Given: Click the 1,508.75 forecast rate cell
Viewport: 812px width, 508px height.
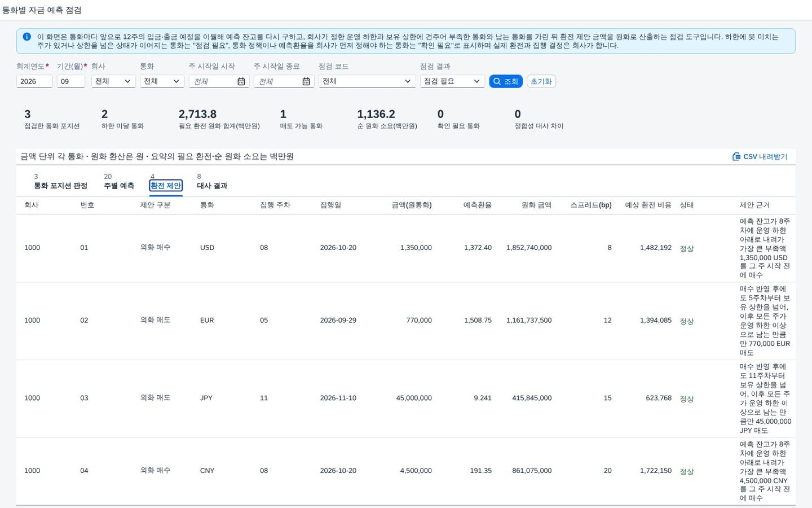Looking at the screenshot, I should 478,321.
